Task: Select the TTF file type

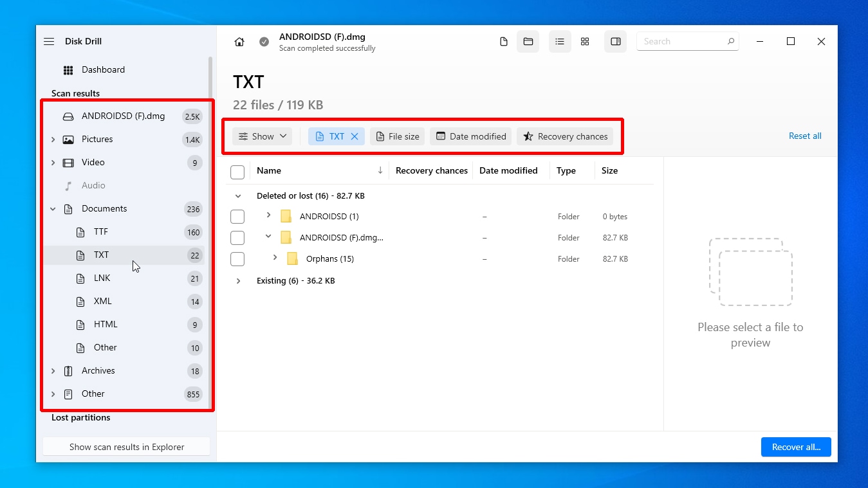Action: (124, 232)
